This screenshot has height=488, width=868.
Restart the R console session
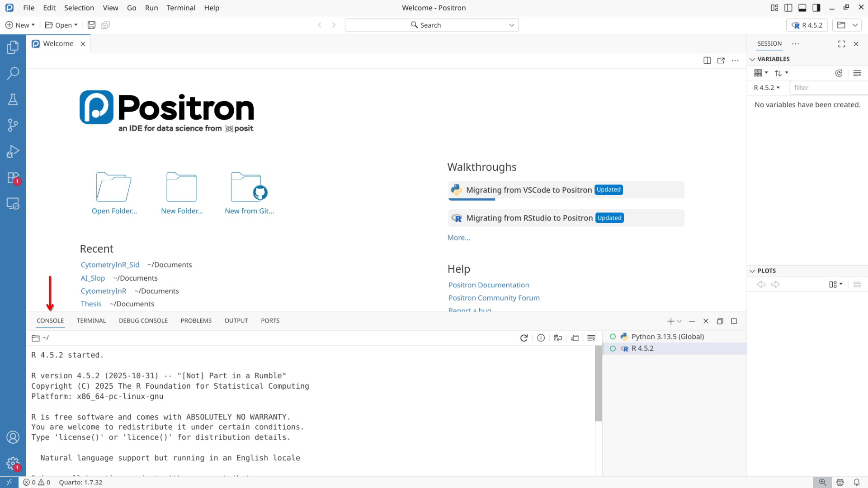coord(524,338)
